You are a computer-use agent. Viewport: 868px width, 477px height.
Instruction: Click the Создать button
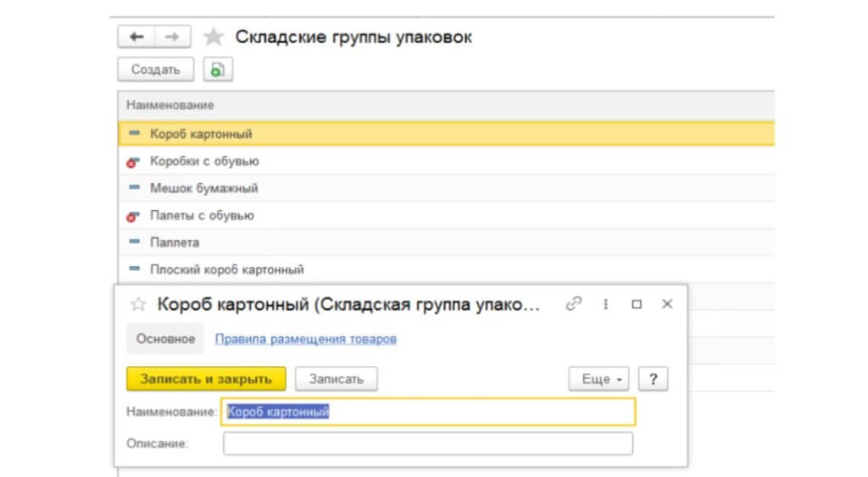click(156, 69)
